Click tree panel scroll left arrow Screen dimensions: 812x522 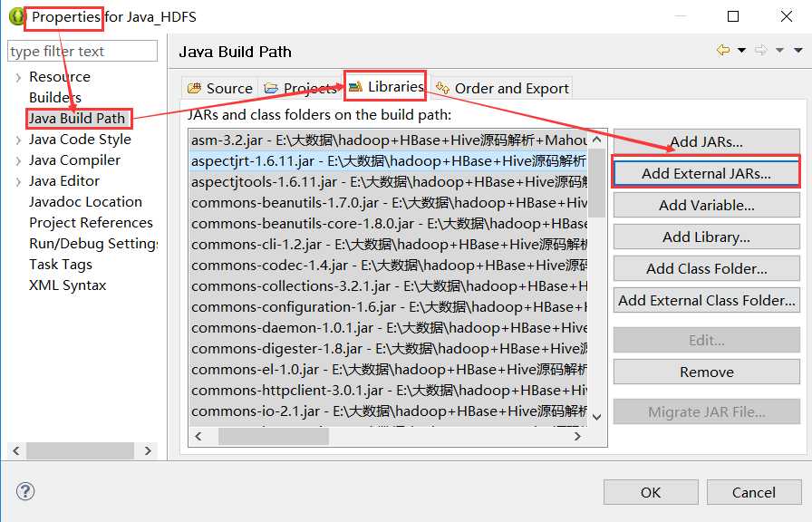tap(16, 450)
